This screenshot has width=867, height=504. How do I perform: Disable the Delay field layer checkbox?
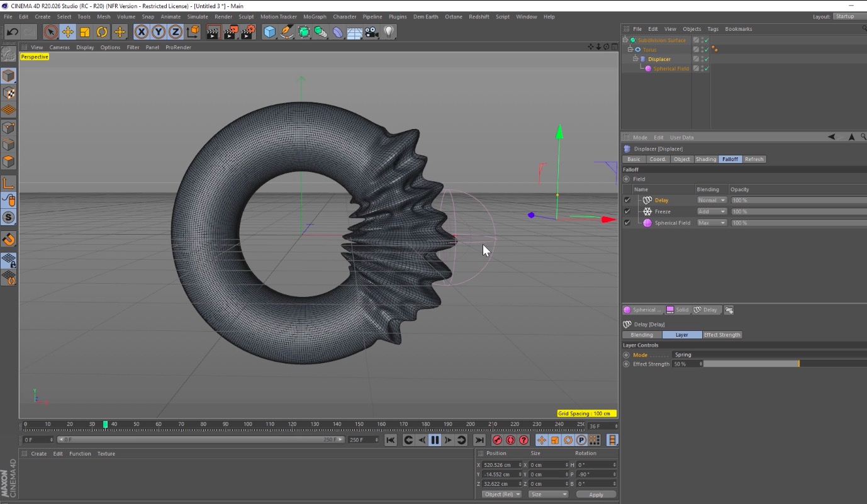(627, 200)
